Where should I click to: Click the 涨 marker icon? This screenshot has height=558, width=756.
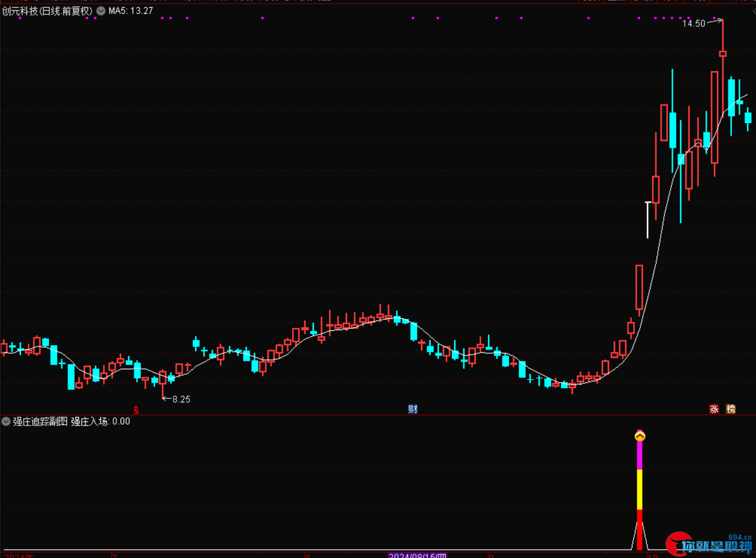pos(714,409)
